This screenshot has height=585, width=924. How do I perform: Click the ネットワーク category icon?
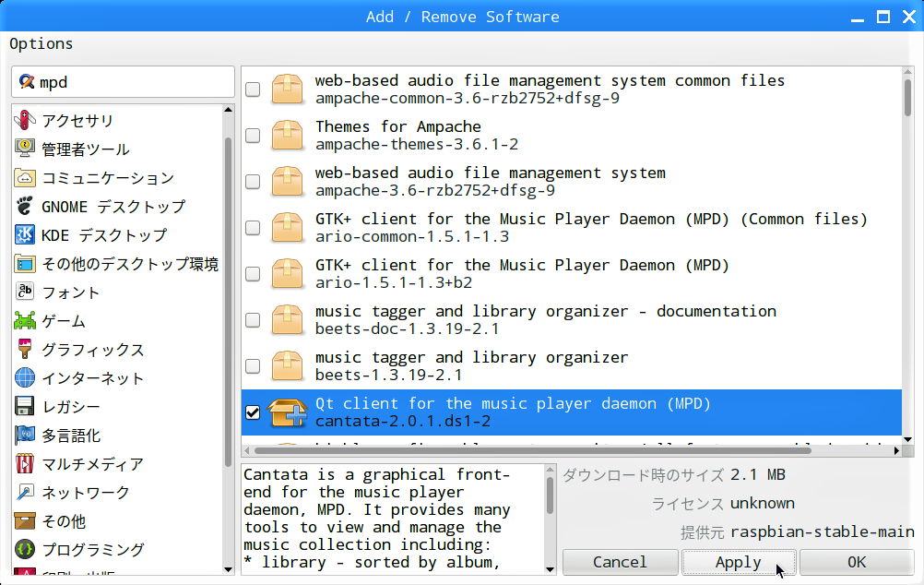(24, 493)
